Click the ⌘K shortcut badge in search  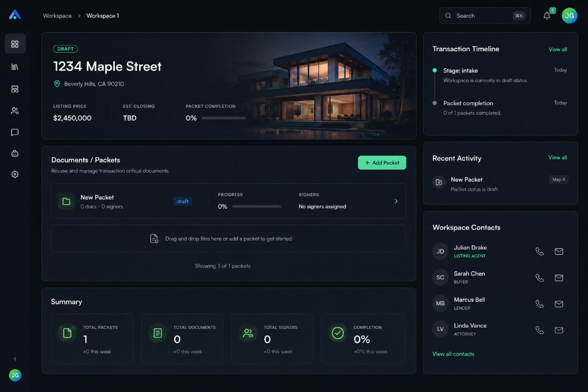pos(519,16)
